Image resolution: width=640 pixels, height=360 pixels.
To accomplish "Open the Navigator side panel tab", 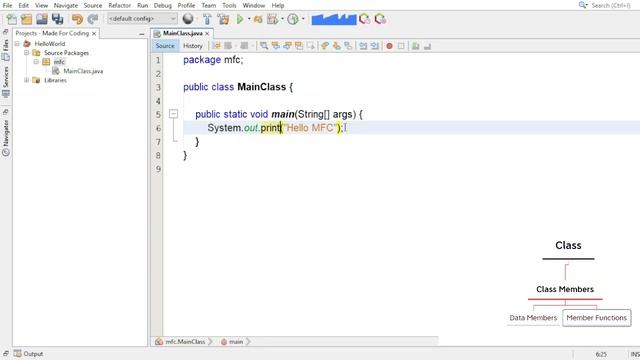I will tap(6, 138).
